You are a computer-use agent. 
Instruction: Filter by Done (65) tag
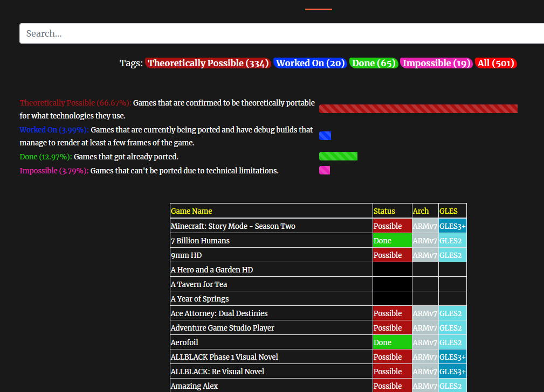click(x=374, y=63)
